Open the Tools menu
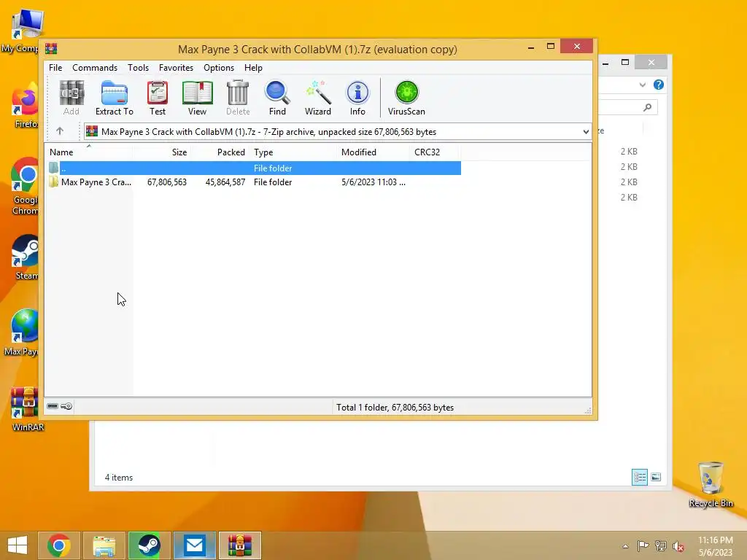 point(138,68)
